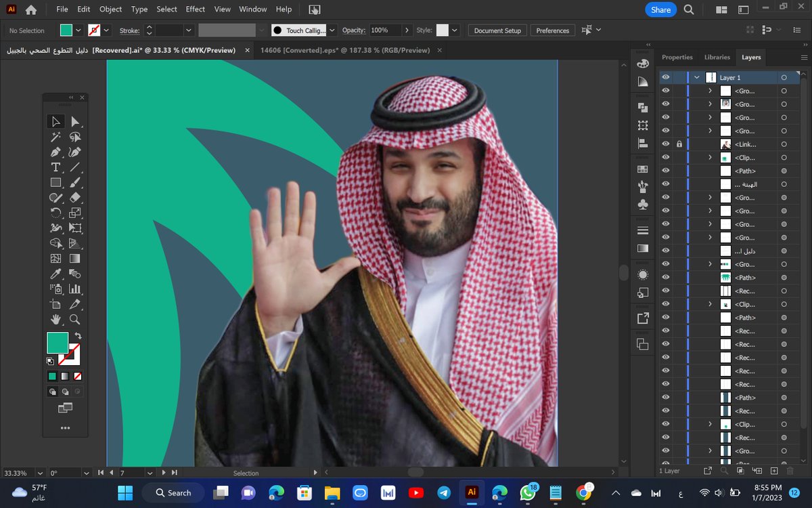Enable Draw Behind mode
This screenshot has height=508, width=812.
[x=65, y=391]
